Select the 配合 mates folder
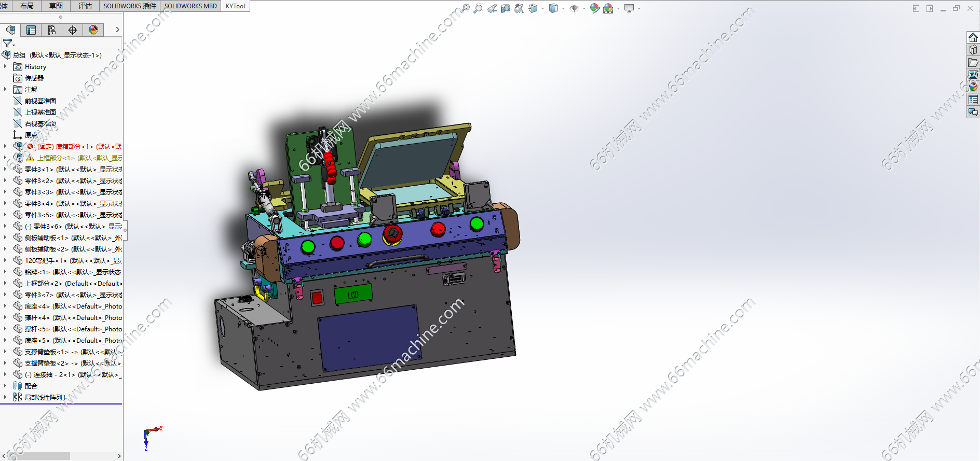The image size is (980, 461). [x=25, y=386]
